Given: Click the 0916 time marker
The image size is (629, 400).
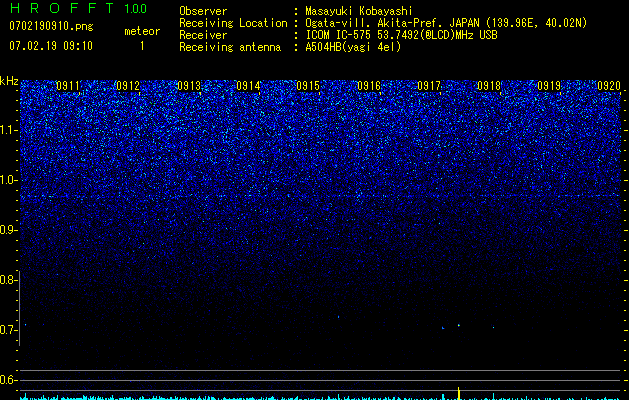Looking at the screenshot, I should click(x=369, y=86).
